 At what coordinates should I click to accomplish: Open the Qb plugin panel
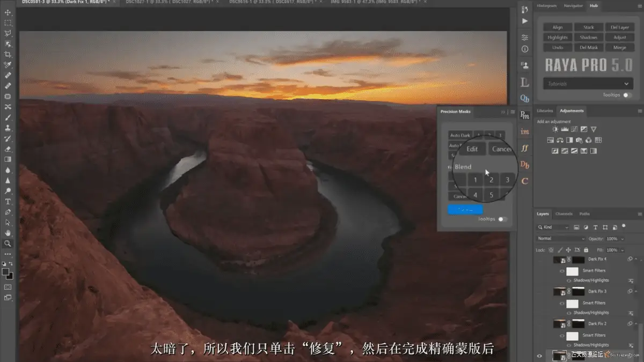pos(525,99)
